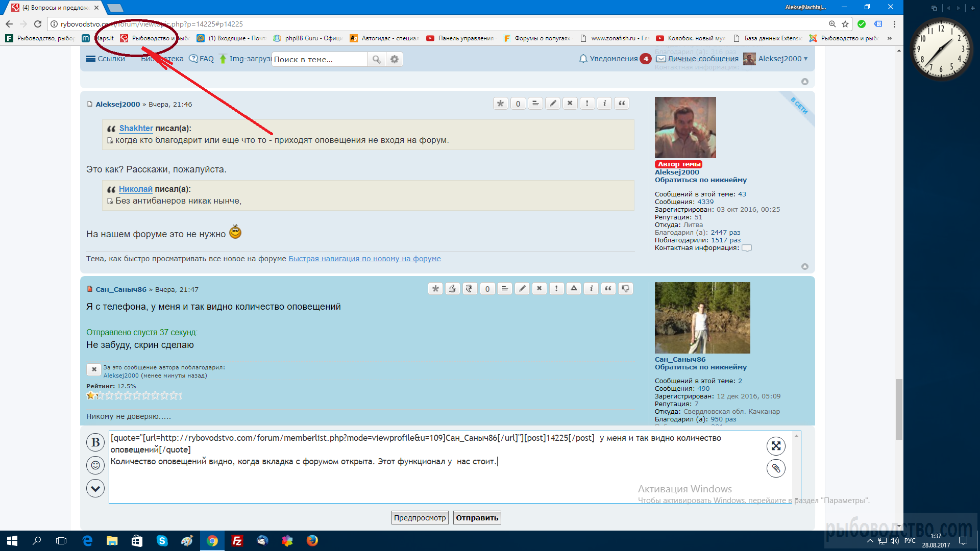Open the Ссылки menu
The height and width of the screenshot is (551, 980).
(106, 59)
